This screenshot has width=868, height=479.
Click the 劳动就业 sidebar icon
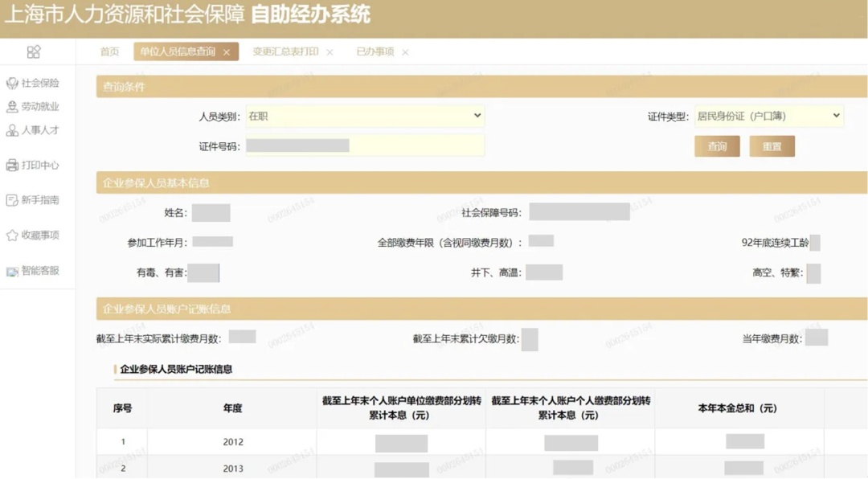tap(12, 107)
